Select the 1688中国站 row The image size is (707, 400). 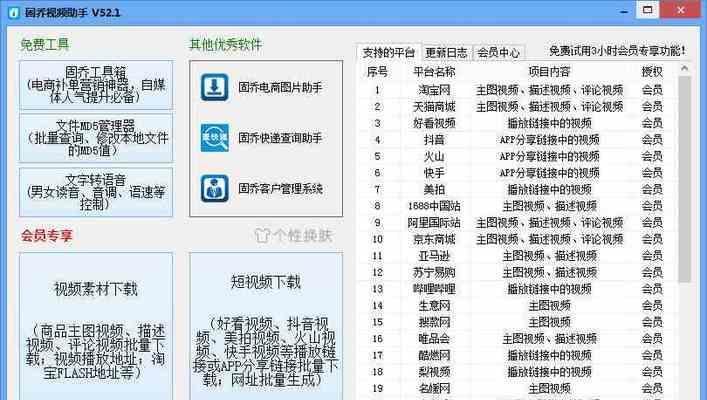[518, 206]
